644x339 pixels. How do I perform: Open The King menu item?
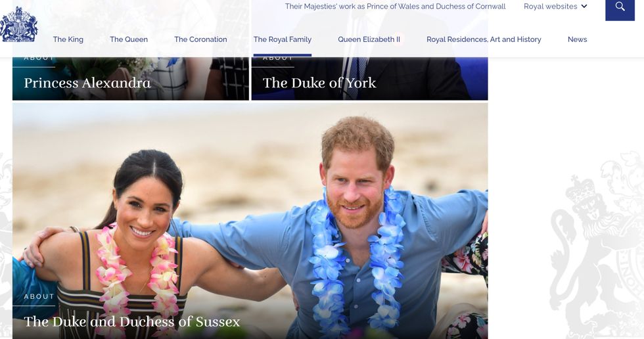click(68, 39)
